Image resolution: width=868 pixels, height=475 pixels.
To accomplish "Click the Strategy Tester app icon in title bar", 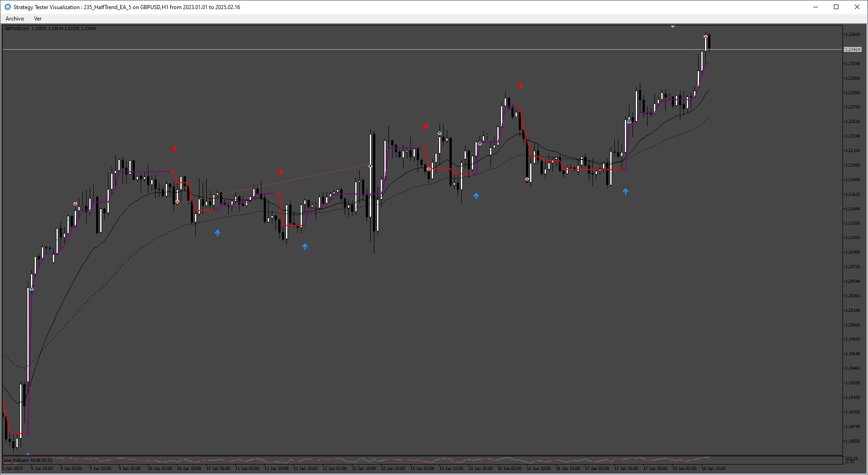I will pyautogui.click(x=7, y=7).
